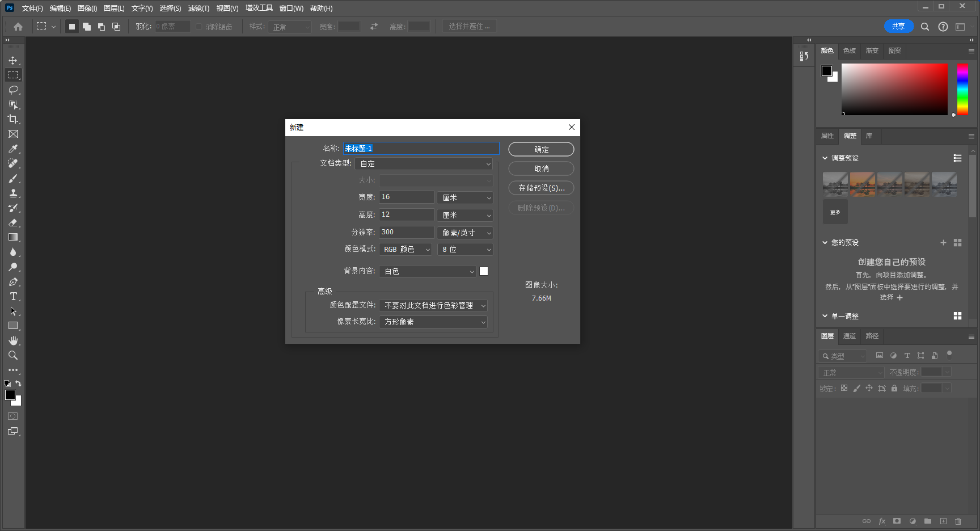Open the document type dropdown
This screenshot has width=980, height=531.
[424, 164]
